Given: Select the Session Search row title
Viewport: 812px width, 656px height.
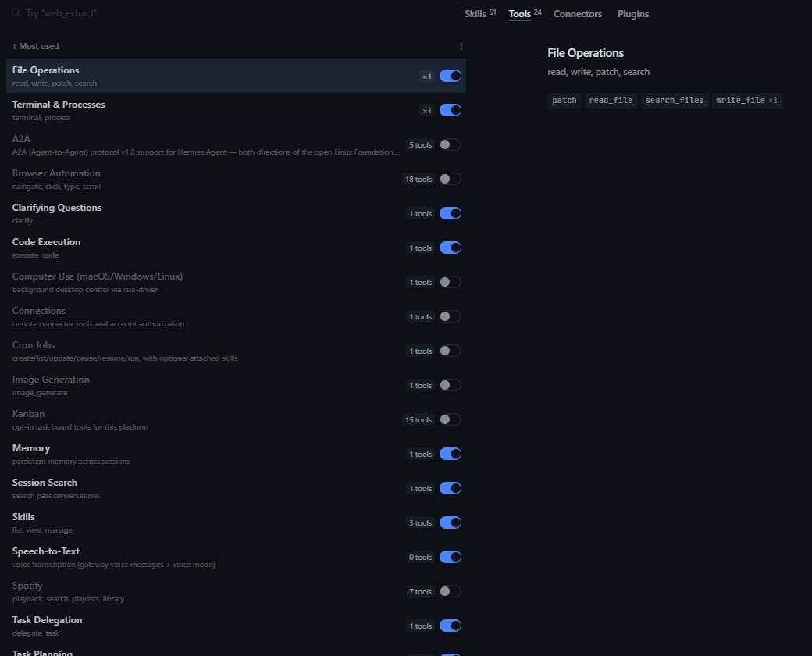Looking at the screenshot, I should 45,483.
